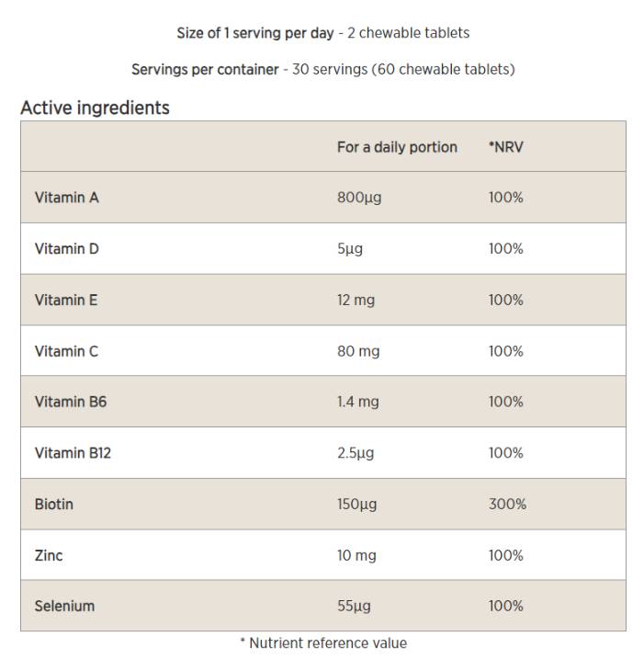Click the 'For a daily portion' column header
The width and height of the screenshot is (644, 659).
pos(397,147)
